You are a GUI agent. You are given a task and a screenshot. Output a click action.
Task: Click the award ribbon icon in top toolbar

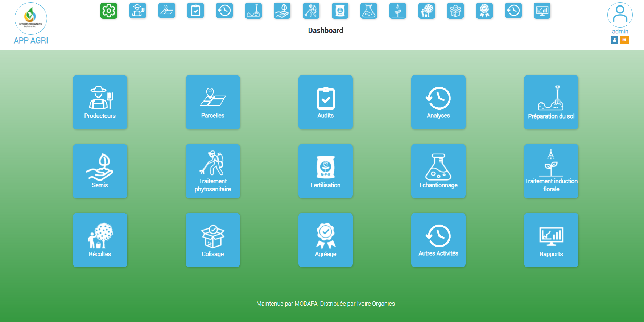pos(484,11)
